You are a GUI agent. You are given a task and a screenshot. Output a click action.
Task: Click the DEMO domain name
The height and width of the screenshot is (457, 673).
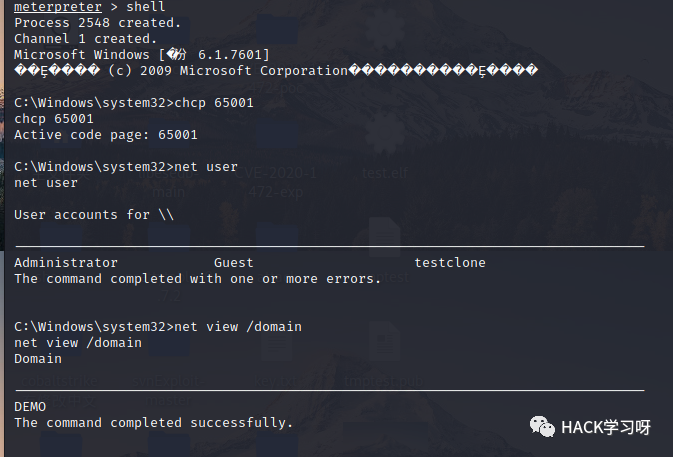coord(30,407)
